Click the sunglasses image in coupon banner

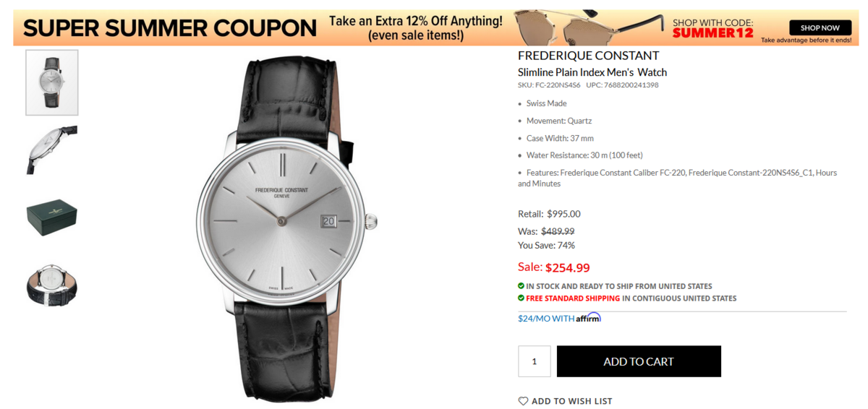click(589, 27)
